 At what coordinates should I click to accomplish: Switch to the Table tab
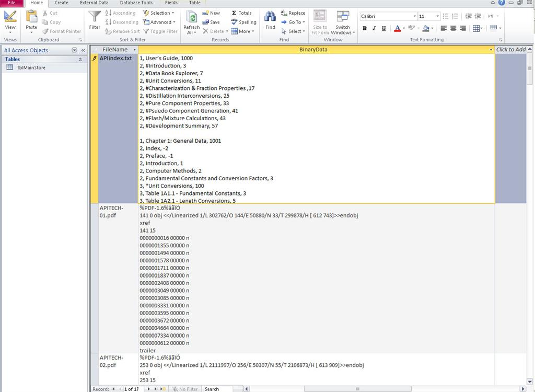[195, 3]
